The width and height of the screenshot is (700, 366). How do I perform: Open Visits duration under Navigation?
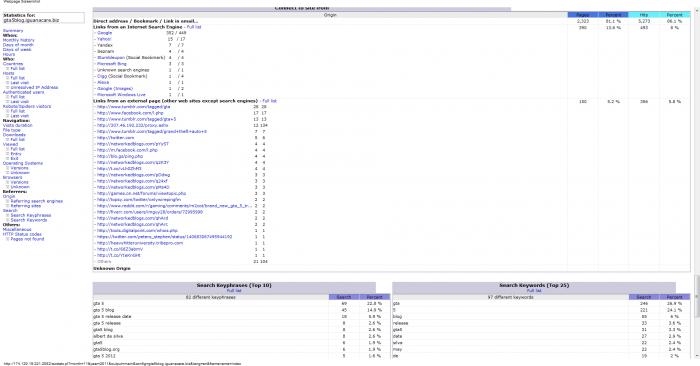[17, 125]
